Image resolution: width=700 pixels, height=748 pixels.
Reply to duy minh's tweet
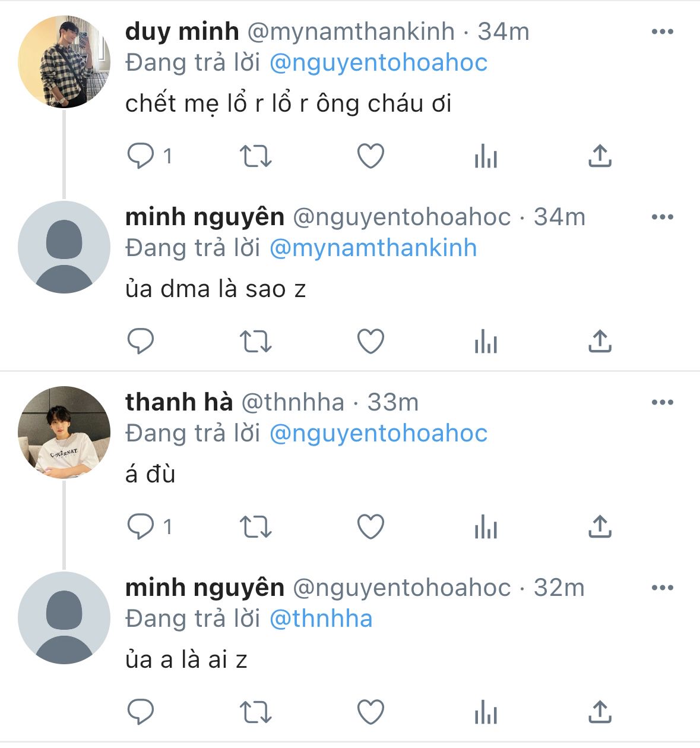pyautogui.click(x=141, y=156)
